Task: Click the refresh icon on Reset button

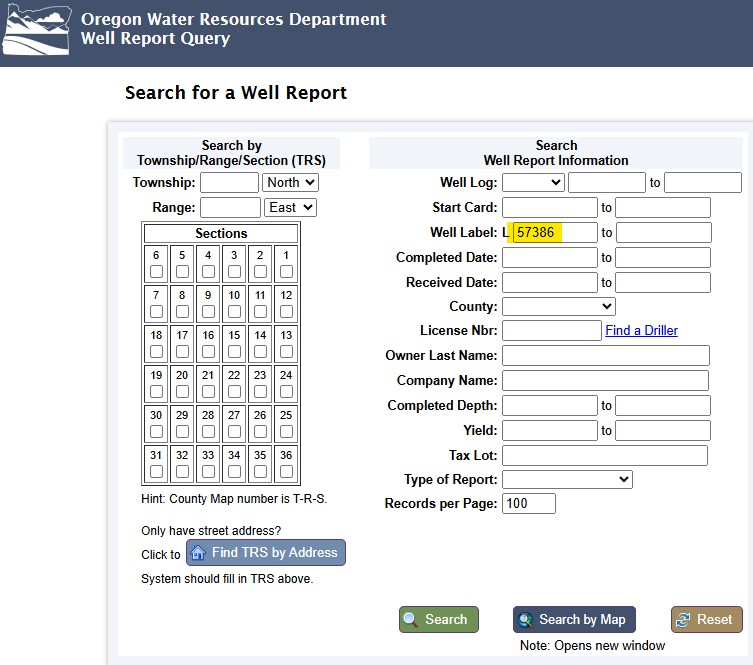Action: (683, 619)
